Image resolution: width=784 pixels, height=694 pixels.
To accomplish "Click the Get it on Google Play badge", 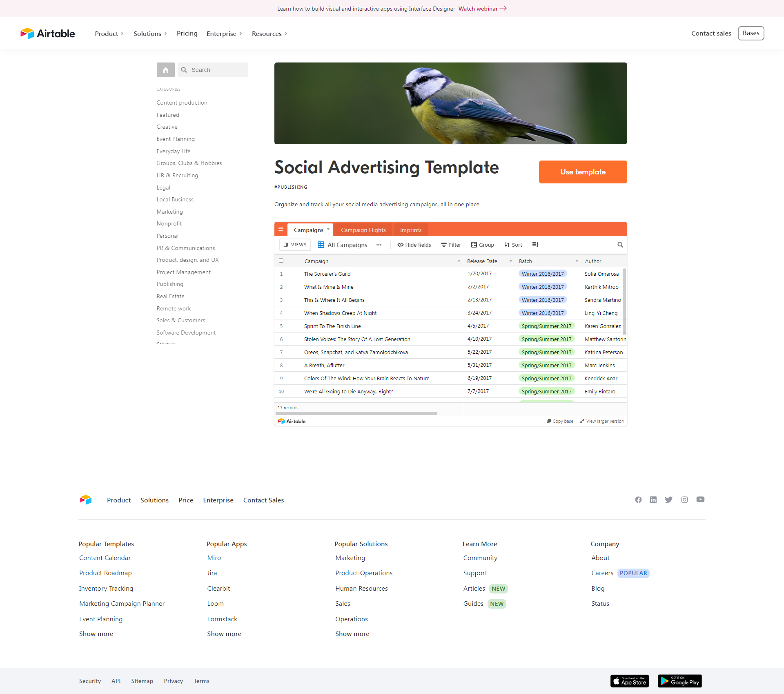I will click(x=680, y=681).
